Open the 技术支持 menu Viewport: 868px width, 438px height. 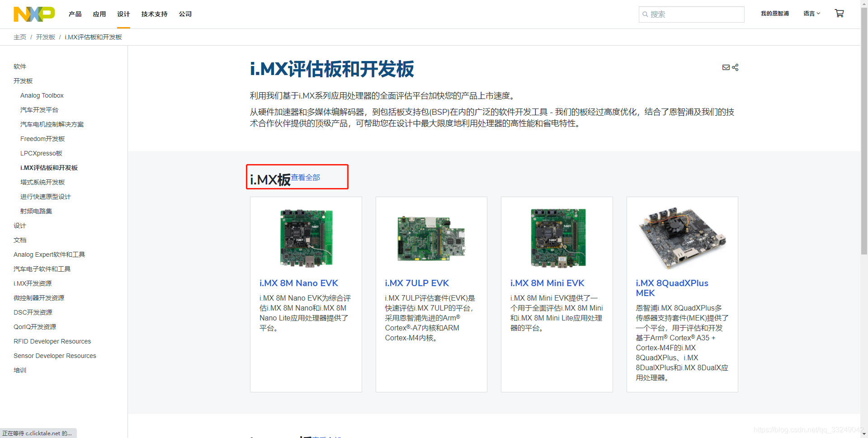tap(154, 14)
